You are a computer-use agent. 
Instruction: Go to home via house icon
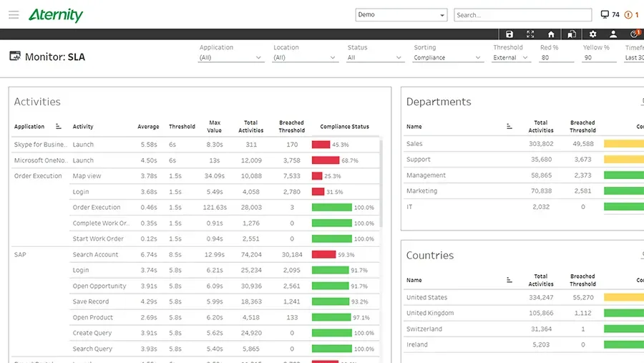pyautogui.click(x=551, y=34)
